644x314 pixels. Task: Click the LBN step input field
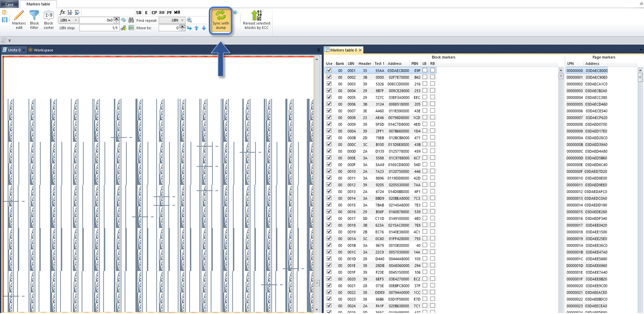point(99,28)
